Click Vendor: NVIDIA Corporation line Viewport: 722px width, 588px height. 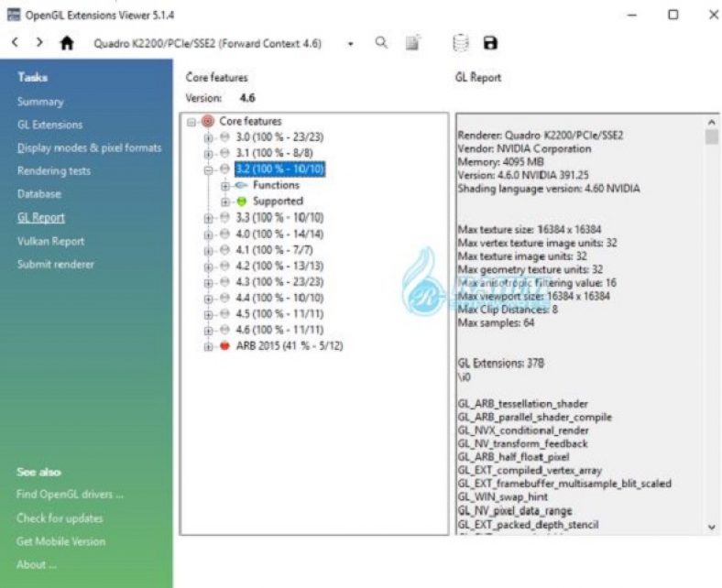(524, 148)
